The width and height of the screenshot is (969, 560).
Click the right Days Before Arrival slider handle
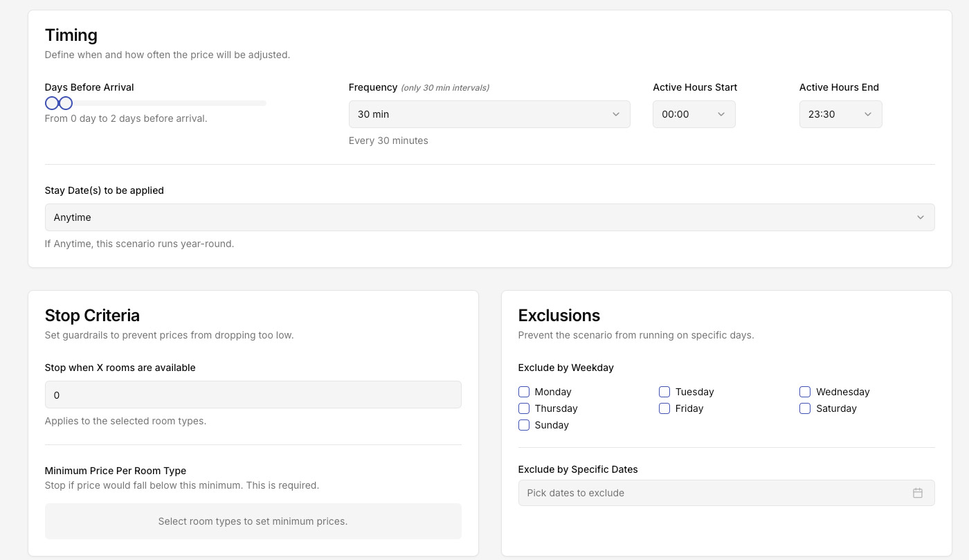[x=66, y=103]
